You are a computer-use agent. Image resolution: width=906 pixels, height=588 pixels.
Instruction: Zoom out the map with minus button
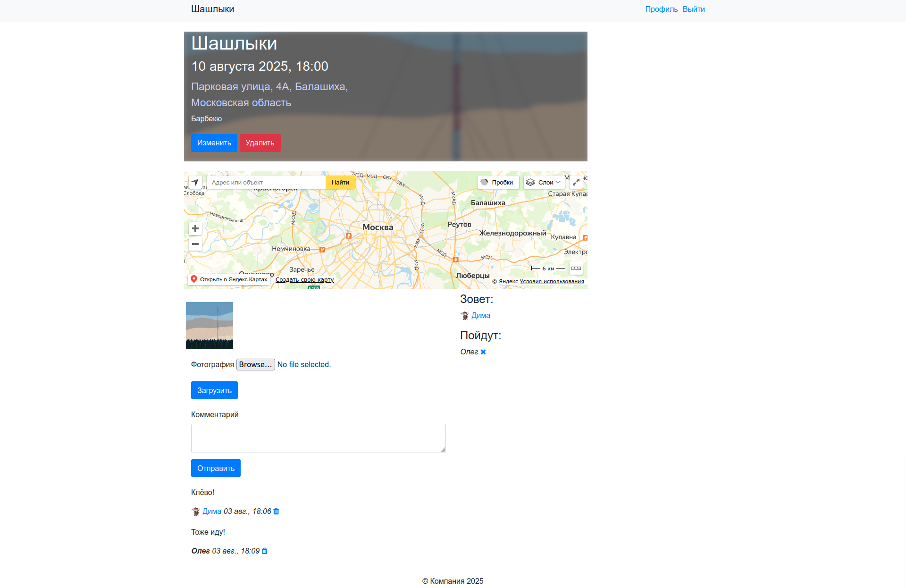(195, 244)
